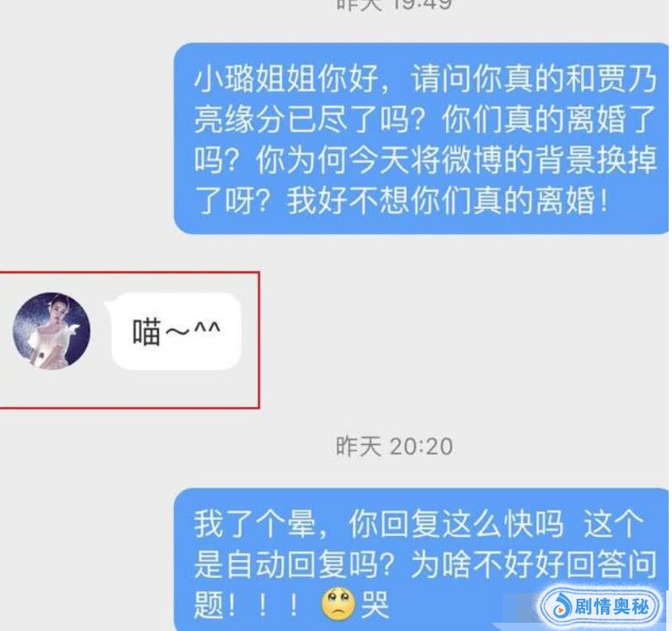Click the line starting 我了个晕
The height and width of the screenshot is (631, 672).
pyautogui.click(x=419, y=523)
